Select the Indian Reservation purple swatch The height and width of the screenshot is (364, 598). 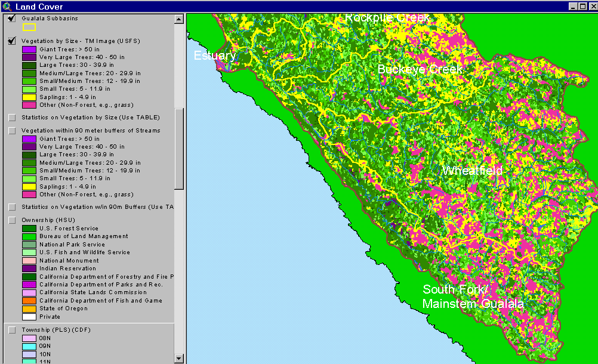tap(29, 269)
